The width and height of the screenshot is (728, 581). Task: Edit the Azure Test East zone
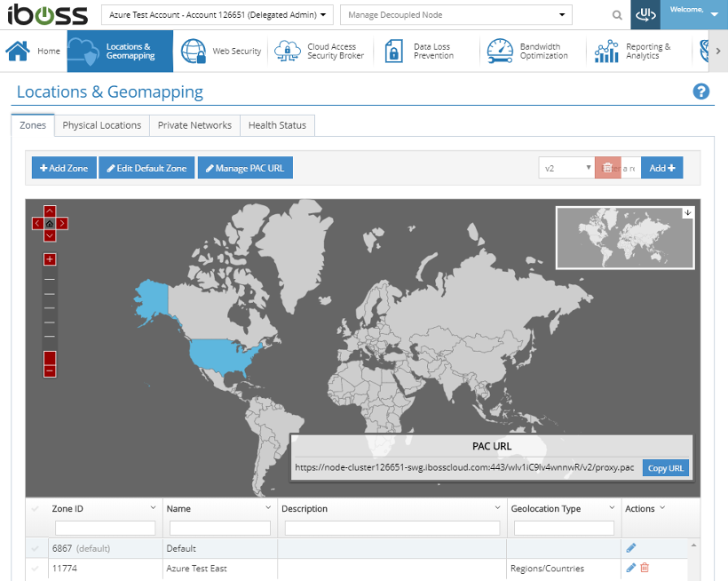click(x=631, y=568)
